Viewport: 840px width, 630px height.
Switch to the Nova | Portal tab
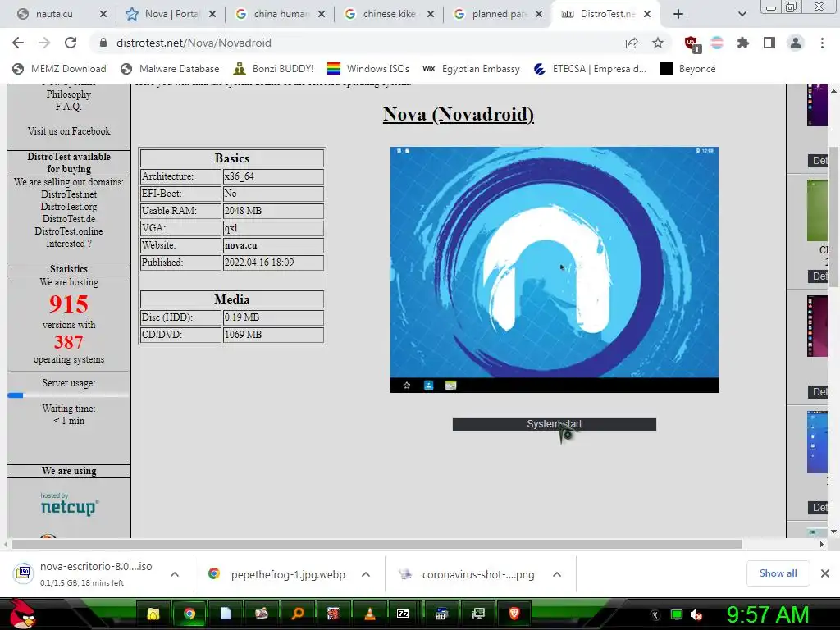click(171, 14)
